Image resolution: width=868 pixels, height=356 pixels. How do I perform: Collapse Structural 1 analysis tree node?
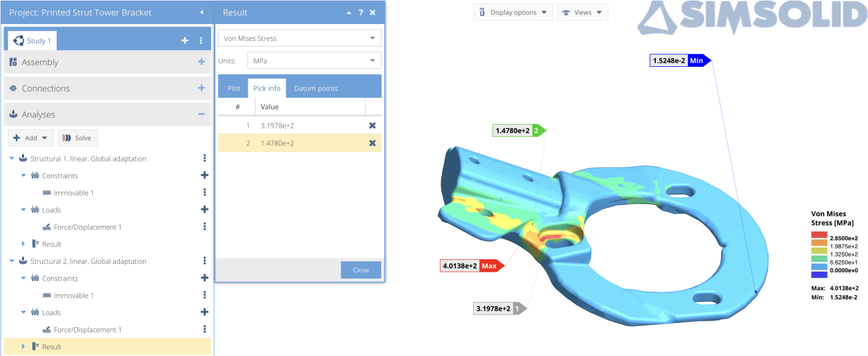pyautogui.click(x=12, y=158)
